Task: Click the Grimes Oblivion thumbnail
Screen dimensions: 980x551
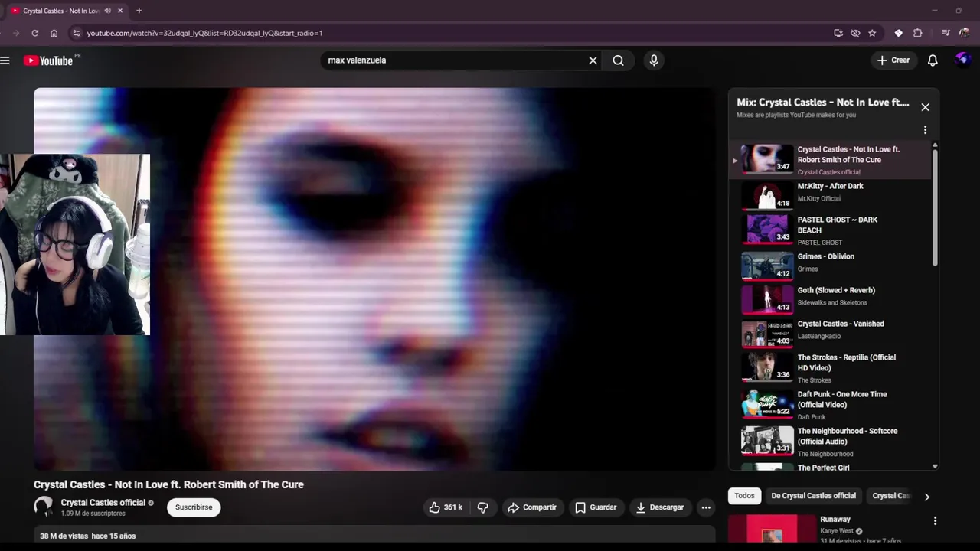Action: (x=767, y=266)
